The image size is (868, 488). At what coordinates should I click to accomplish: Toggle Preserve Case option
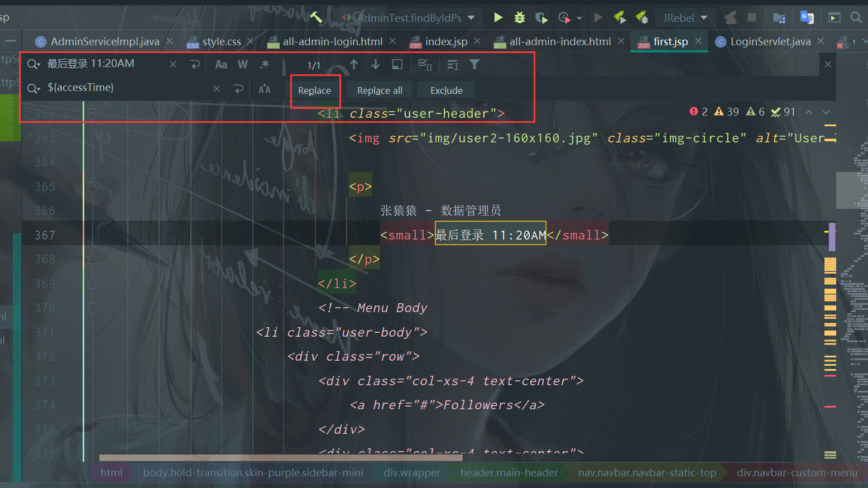265,89
